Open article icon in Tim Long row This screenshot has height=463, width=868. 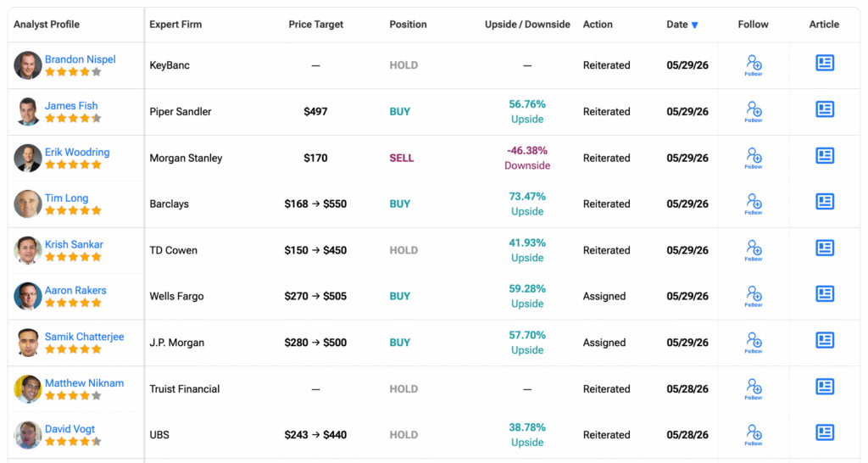825,202
